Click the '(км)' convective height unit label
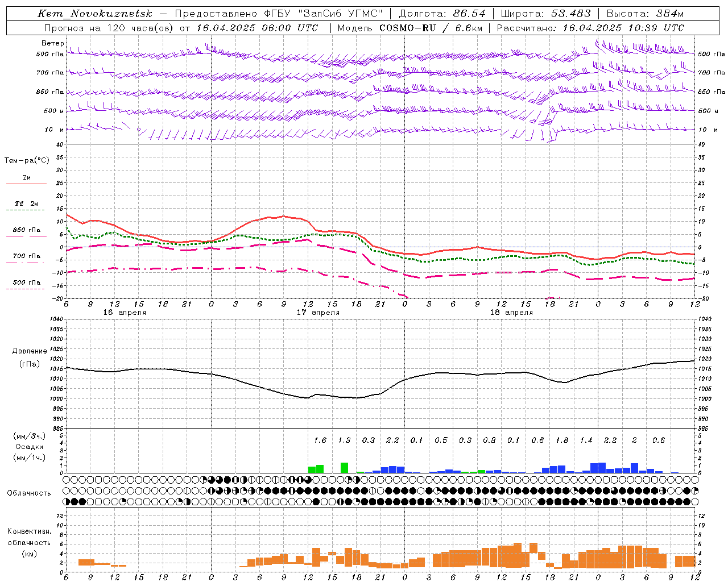 point(29,553)
